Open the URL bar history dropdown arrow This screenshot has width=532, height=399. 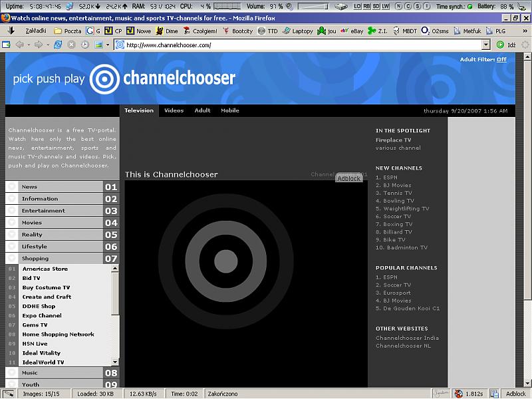pos(486,45)
